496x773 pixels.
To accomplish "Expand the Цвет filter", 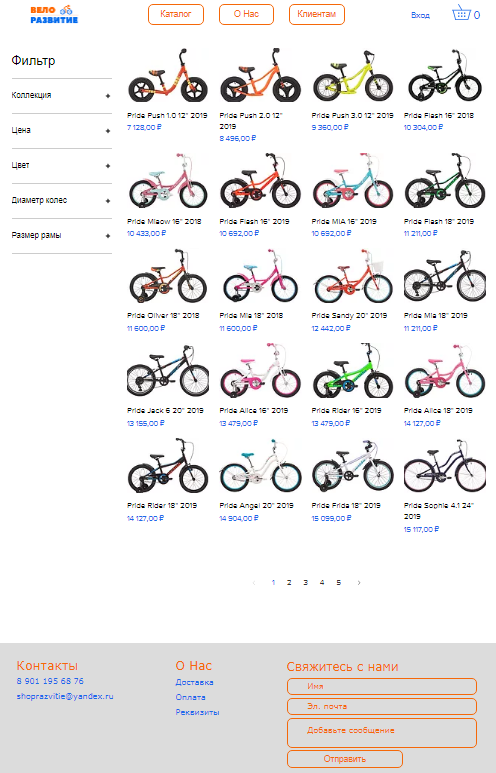I will coord(62,166).
